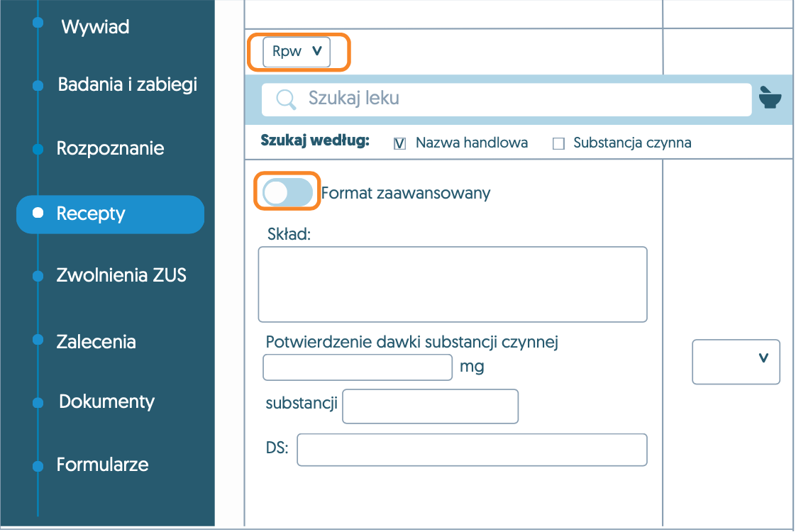Focus the Skład text area
This screenshot has height=532, width=796.
click(452, 284)
